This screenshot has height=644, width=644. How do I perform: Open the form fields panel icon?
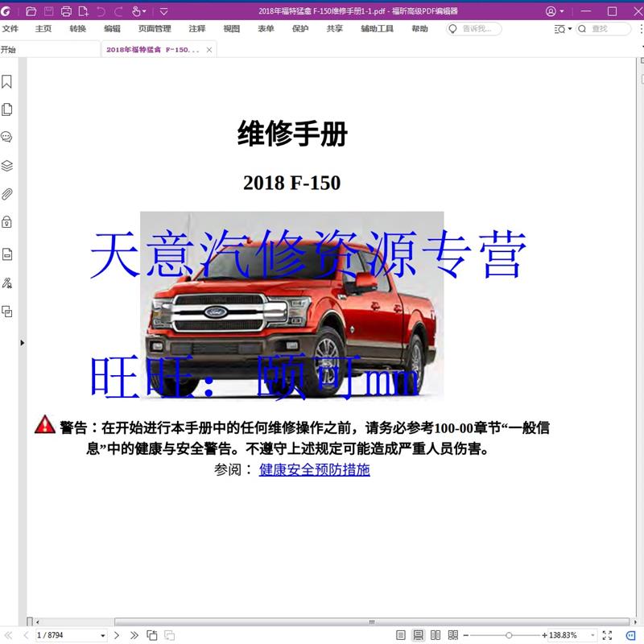[x=7, y=254]
